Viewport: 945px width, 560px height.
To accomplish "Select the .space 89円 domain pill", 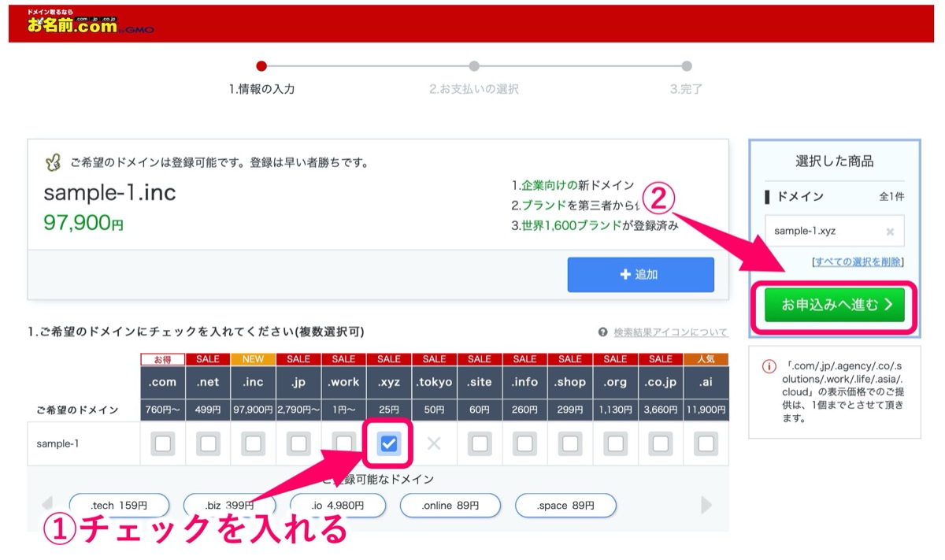I will click(x=565, y=506).
